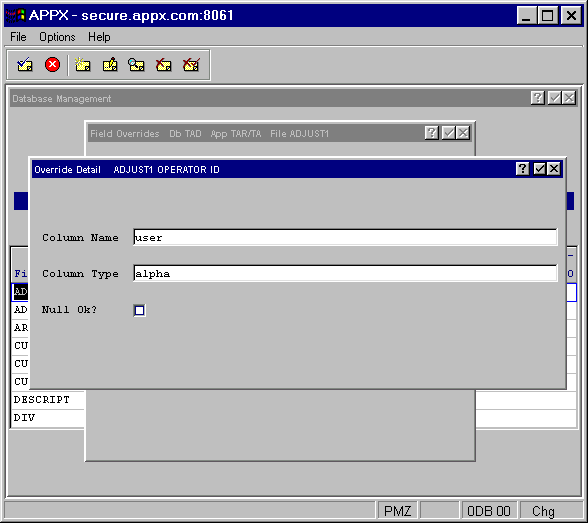This screenshot has height=523, width=588.
Task: Click the Add mode toolbar icon
Action: [x=82, y=65]
